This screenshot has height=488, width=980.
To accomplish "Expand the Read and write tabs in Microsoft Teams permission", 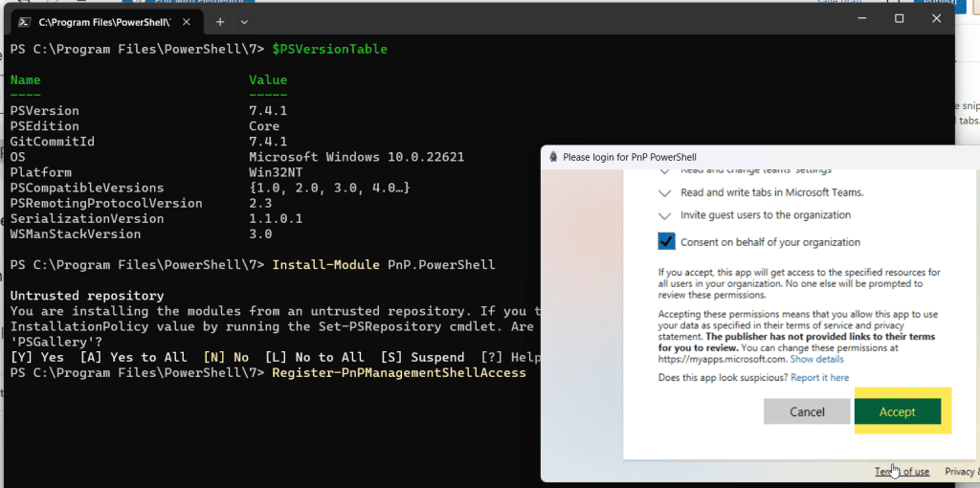I will pyautogui.click(x=665, y=192).
